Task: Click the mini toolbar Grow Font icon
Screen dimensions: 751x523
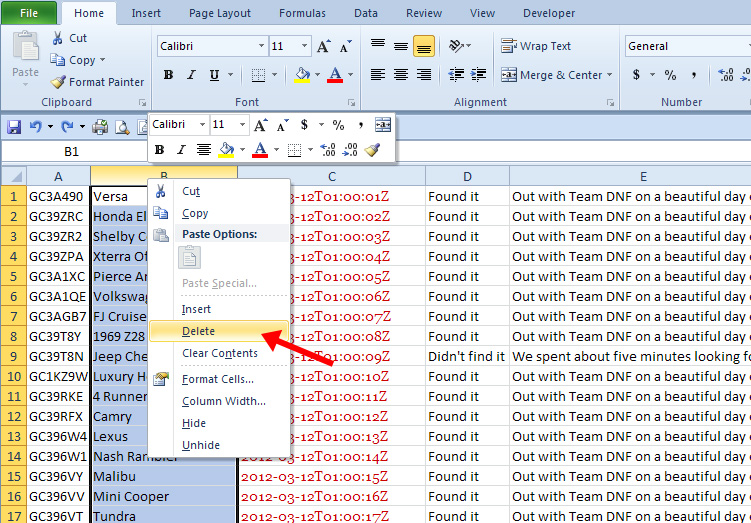Action: click(x=261, y=125)
